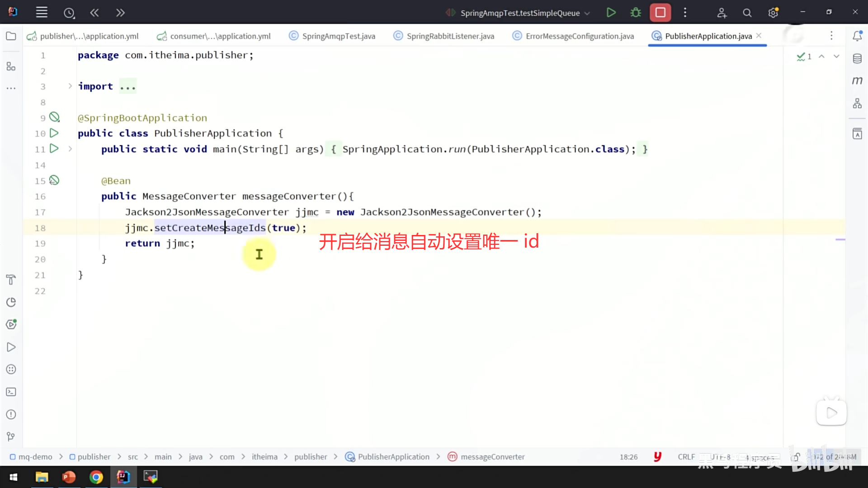Toggle the read-only lock in status bar
This screenshot has height=488, width=868.
pos(796,457)
